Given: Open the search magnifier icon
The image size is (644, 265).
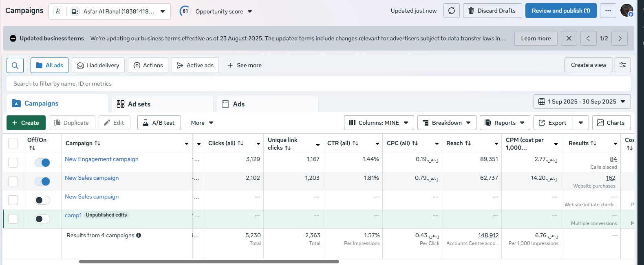Looking at the screenshot, I should click(15, 65).
